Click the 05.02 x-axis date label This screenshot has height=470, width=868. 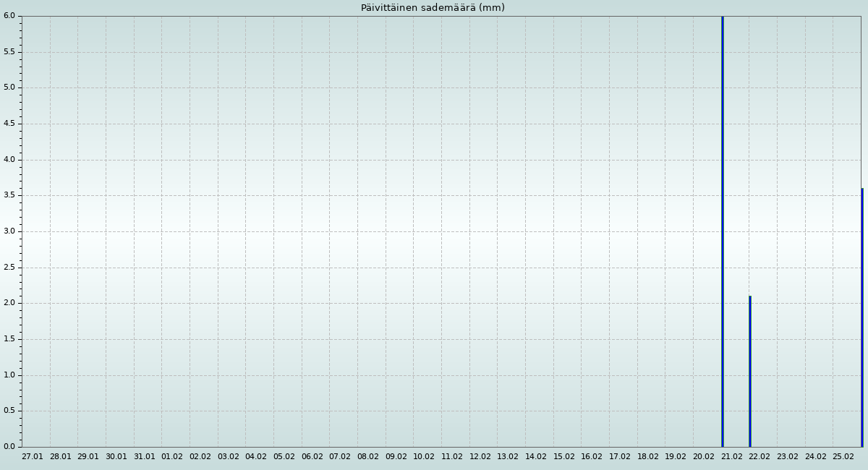[x=284, y=457]
